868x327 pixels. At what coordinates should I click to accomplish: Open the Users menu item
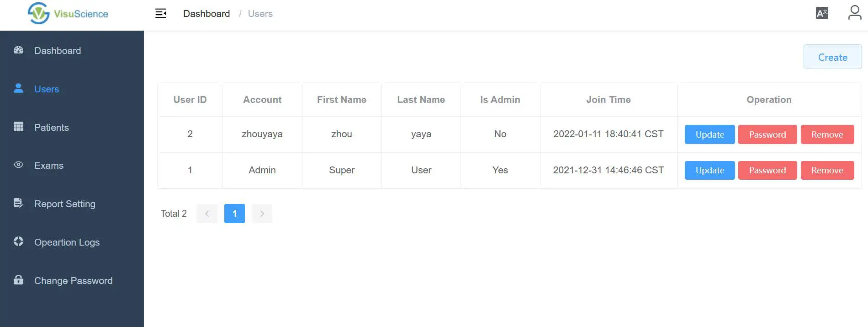point(47,89)
